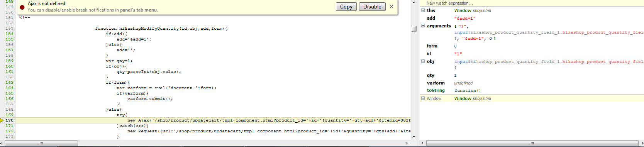Select the 'varform' variable row
The image size is (644, 147).
coord(532,83)
